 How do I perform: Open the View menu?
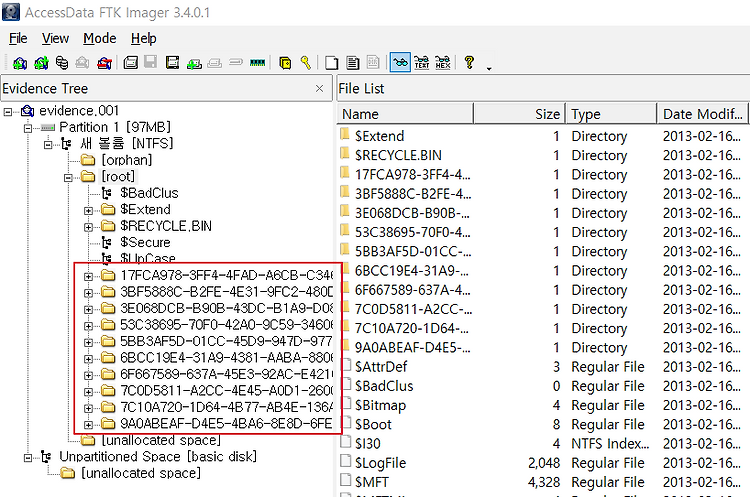pos(55,38)
